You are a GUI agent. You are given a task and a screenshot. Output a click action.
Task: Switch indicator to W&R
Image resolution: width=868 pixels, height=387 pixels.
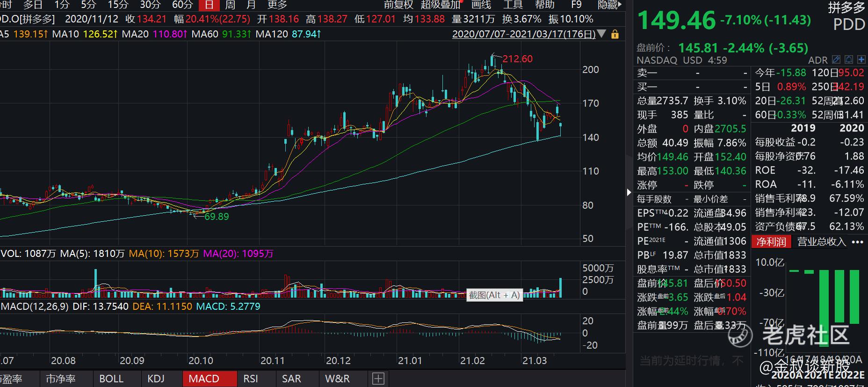coord(337,379)
